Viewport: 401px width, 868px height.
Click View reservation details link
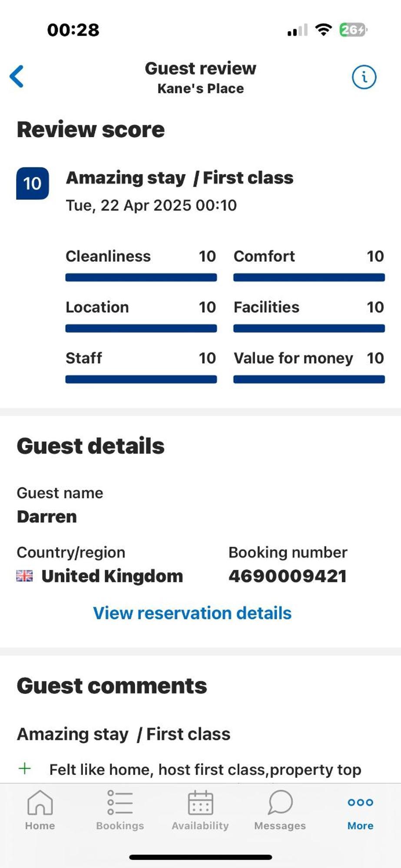click(192, 613)
